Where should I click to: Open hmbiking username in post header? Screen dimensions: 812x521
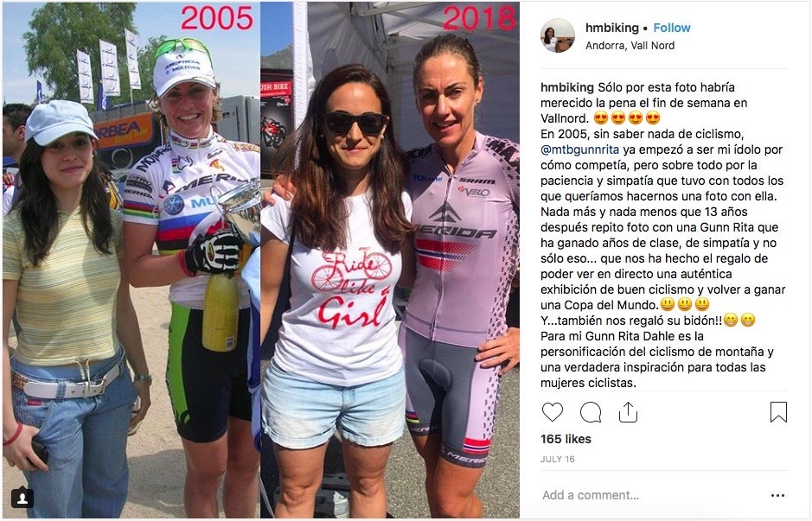[x=611, y=28]
